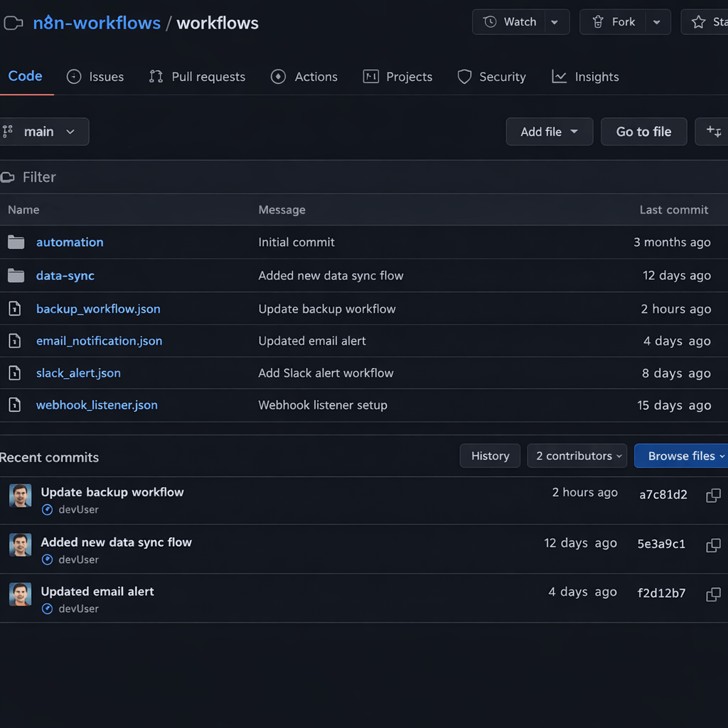Copy commit hash f2d12b7
Viewport: 728px width, 728px height.
tap(713, 594)
